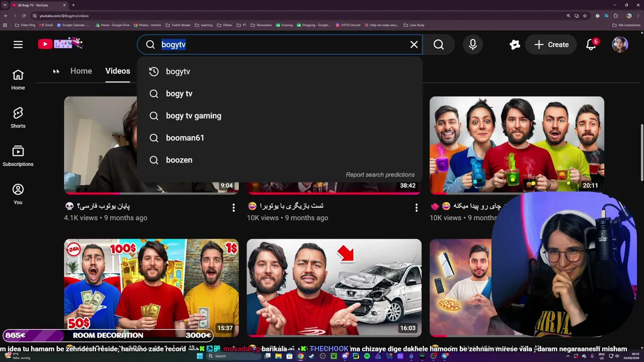Click the YouTube logo
This screenshot has width=644, height=362.
pyautogui.click(x=60, y=44)
